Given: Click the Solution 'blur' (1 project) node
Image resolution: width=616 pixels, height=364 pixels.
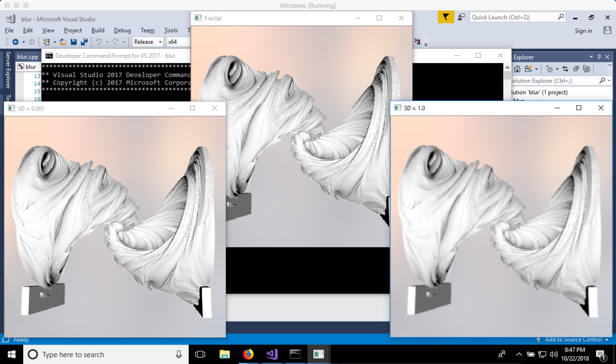Looking at the screenshot, I should click(x=539, y=92).
